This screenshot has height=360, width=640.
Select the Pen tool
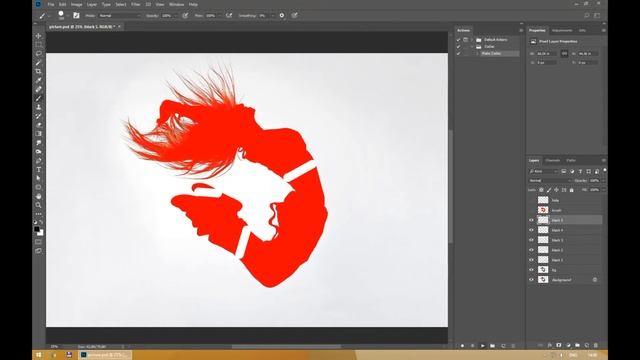(x=38, y=161)
